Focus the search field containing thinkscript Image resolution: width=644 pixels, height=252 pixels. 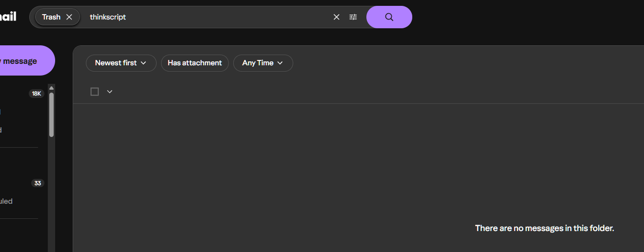[x=205, y=17]
